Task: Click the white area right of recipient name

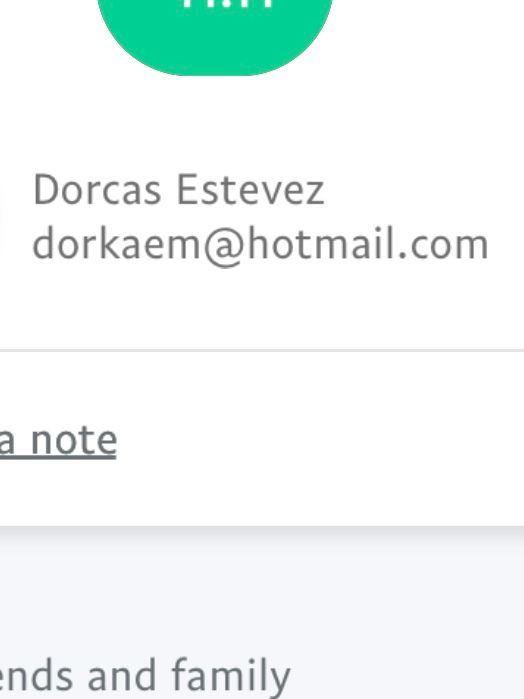Action: [x=424, y=190]
